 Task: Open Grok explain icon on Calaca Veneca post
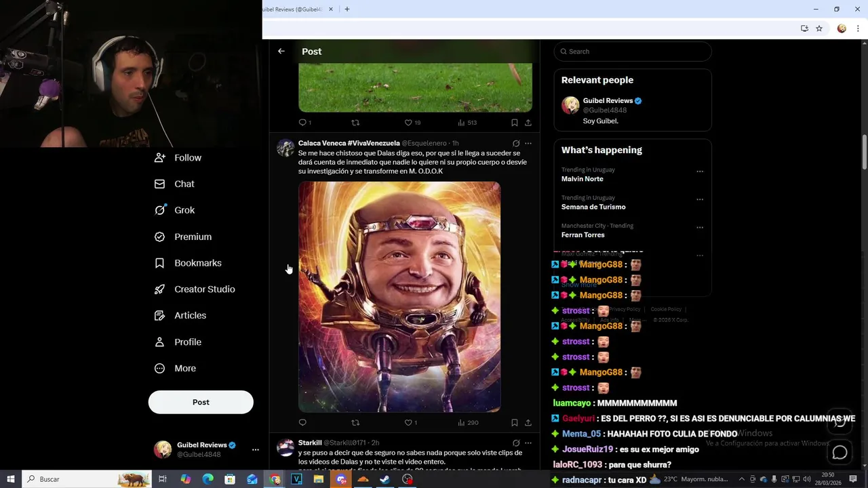[x=516, y=144]
